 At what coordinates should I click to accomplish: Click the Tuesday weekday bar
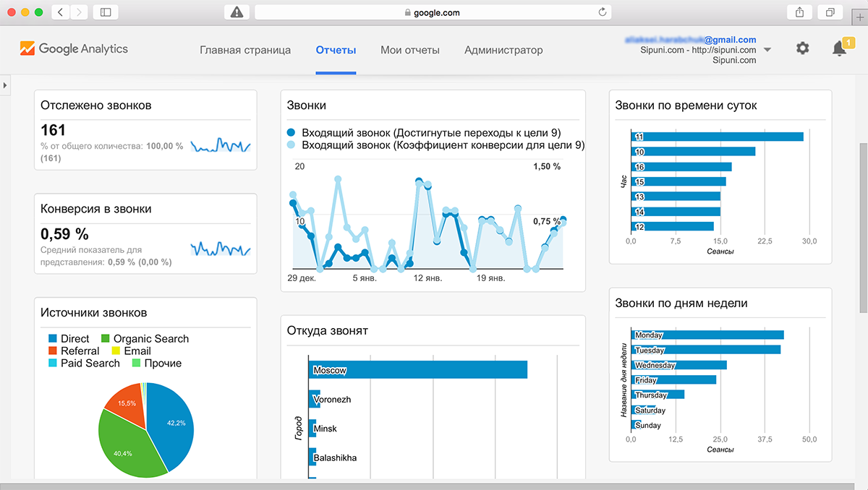click(707, 350)
